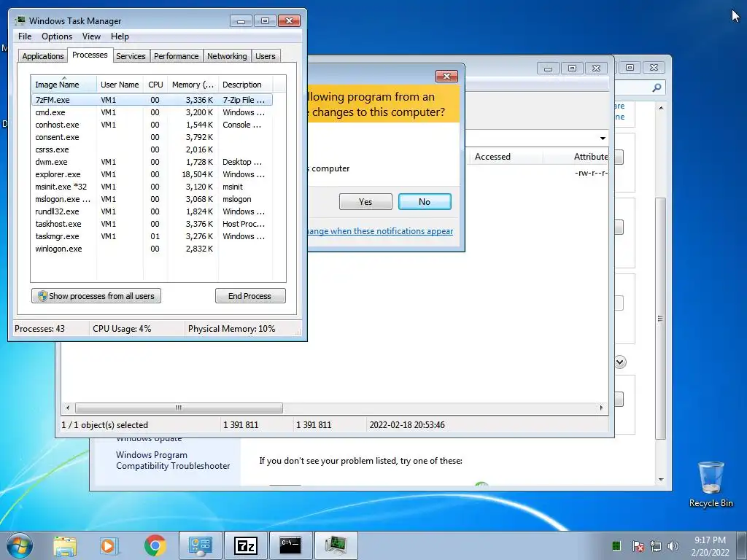Click the taskbar clock showing 9:17 PM
The width and height of the screenshot is (747, 560).
point(710,545)
